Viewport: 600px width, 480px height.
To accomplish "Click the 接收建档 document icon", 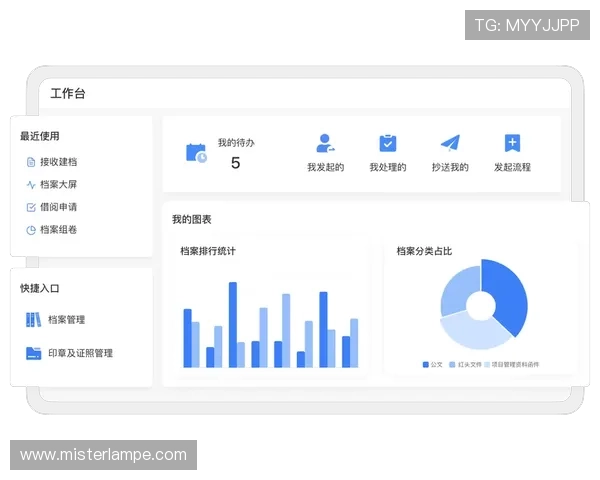I will click(31, 162).
